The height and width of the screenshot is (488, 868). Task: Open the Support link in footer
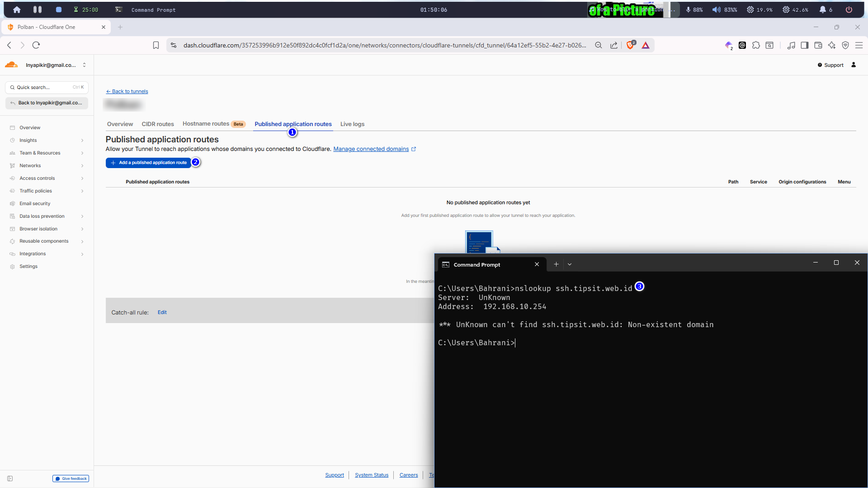[x=335, y=475]
